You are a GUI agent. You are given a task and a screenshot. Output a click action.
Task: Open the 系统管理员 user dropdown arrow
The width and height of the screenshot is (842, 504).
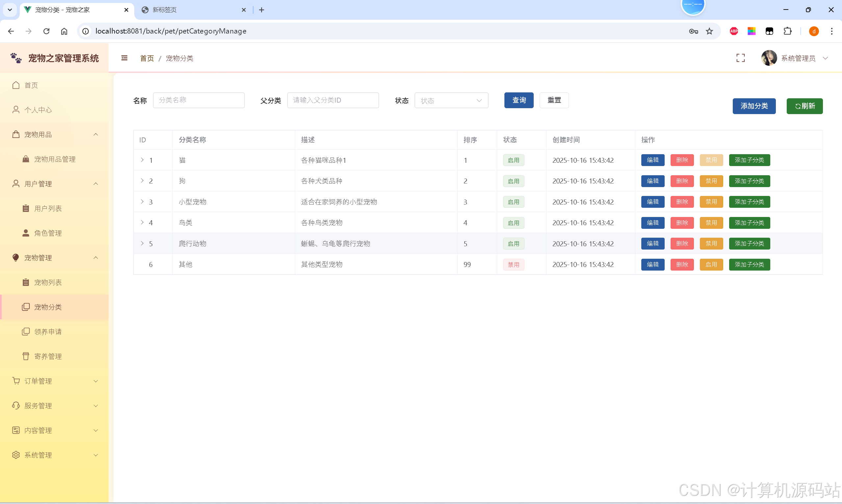coord(825,58)
